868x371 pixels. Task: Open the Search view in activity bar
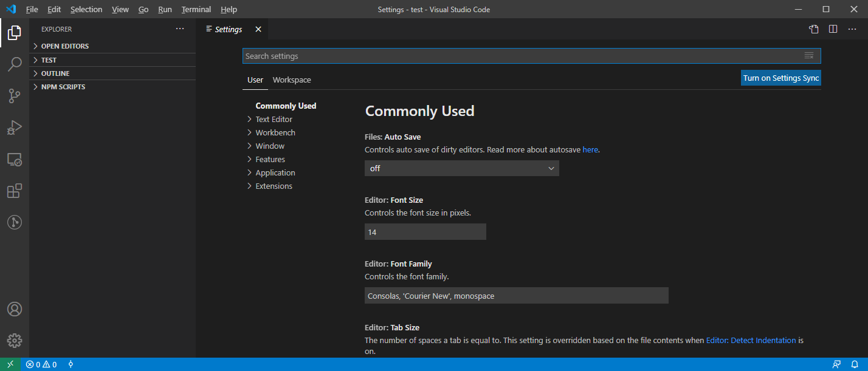pyautogui.click(x=15, y=64)
